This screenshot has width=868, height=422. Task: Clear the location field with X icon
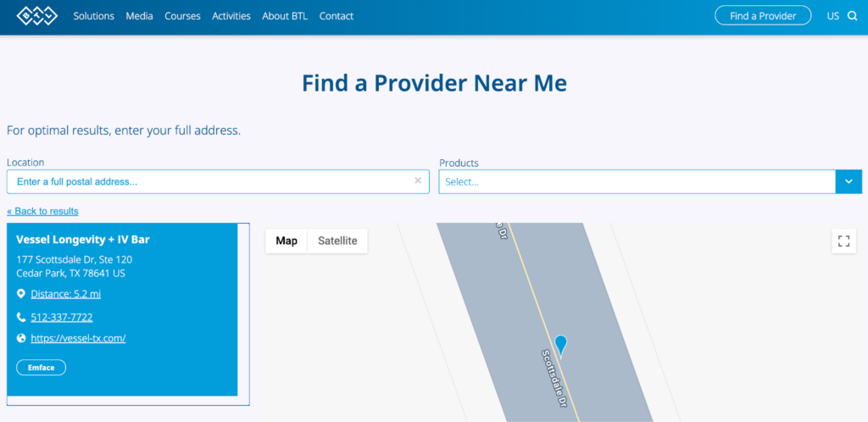coord(417,180)
